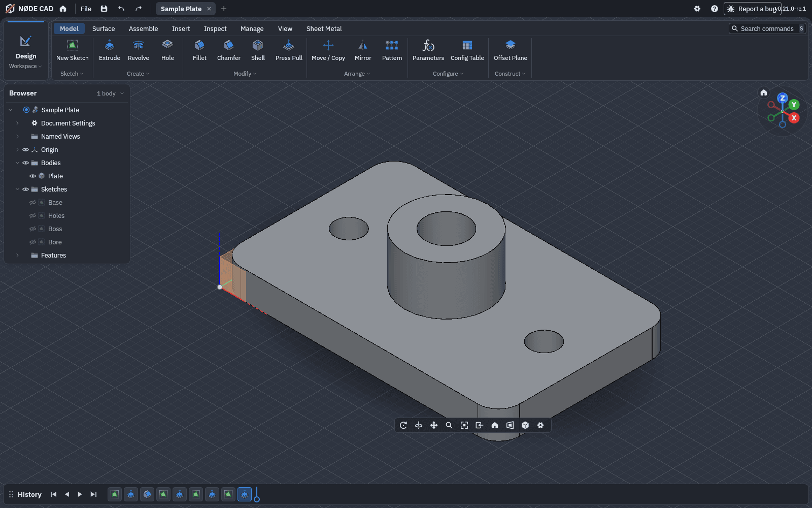Create an Offset Plane
The width and height of the screenshot is (812, 508).
(x=511, y=51)
